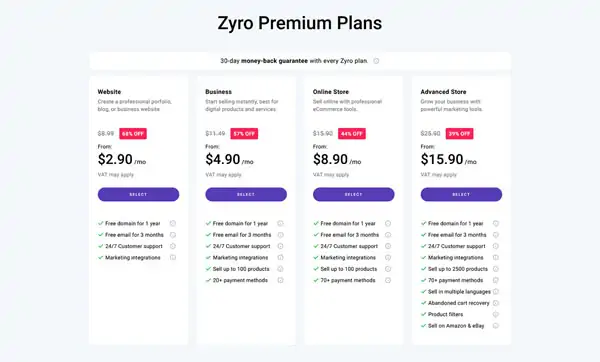Viewport: 600px width, 362px height.
Task: Click info icon beside Sell in multiple languages
Action: (496, 292)
